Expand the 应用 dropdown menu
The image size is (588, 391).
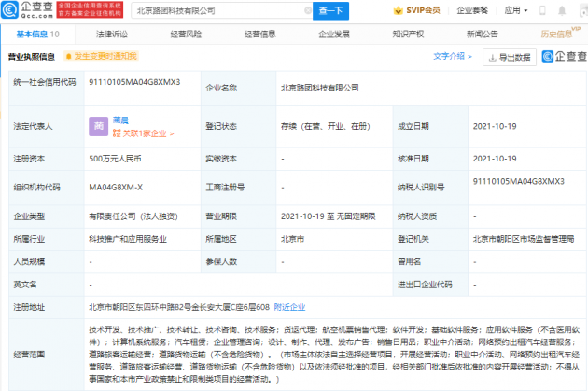click(540, 10)
